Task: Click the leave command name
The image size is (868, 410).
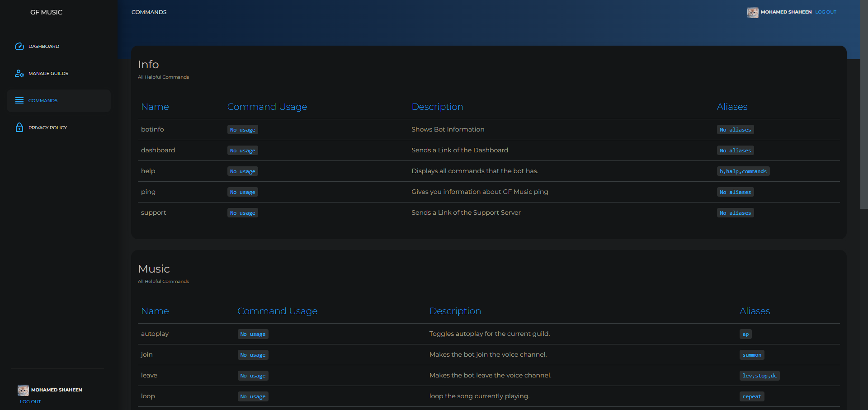Action: [x=149, y=375]
